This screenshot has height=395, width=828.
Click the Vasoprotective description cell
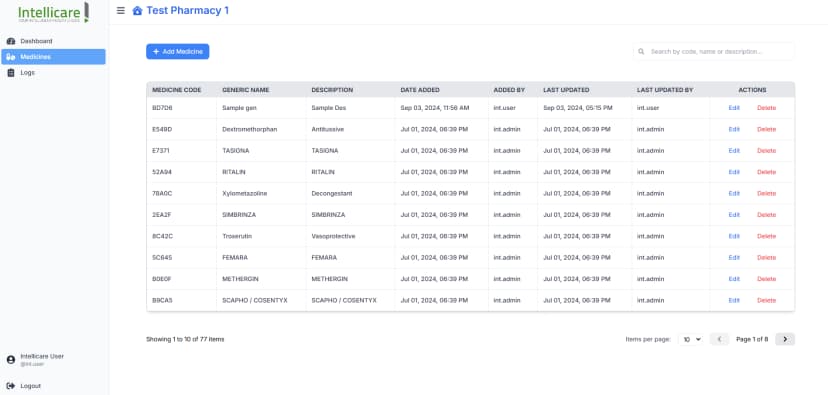point(333,236)
